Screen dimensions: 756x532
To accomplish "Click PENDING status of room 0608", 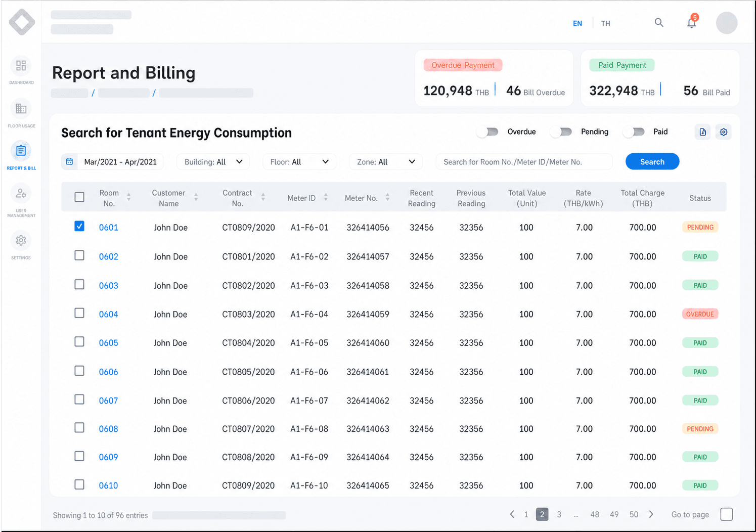I will click(x=700, y=429).
